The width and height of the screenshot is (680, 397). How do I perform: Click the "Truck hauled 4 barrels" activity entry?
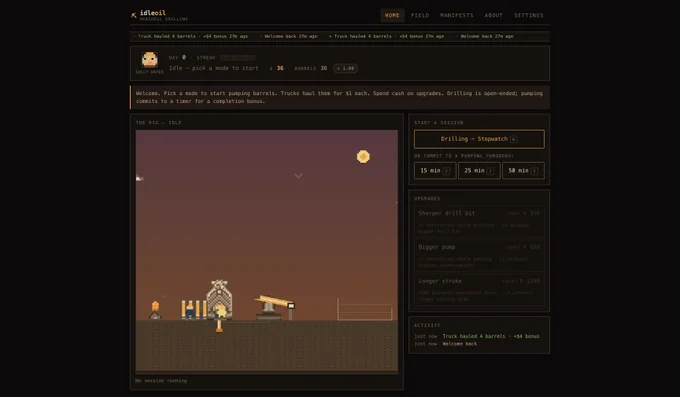coord(491,336)
